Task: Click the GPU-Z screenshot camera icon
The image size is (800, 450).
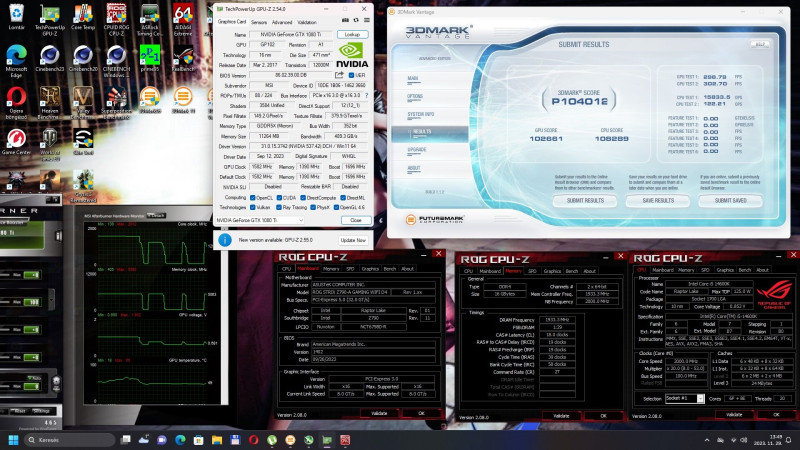Action: tap(345, 20)
